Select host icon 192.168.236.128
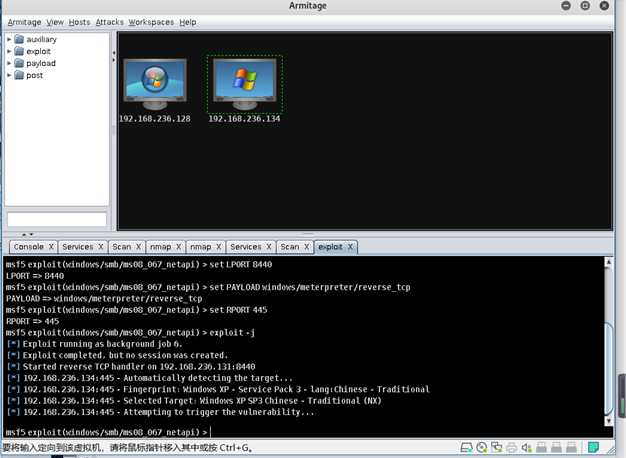The width and height of the screenshot is (626, 458). point(155,84)
